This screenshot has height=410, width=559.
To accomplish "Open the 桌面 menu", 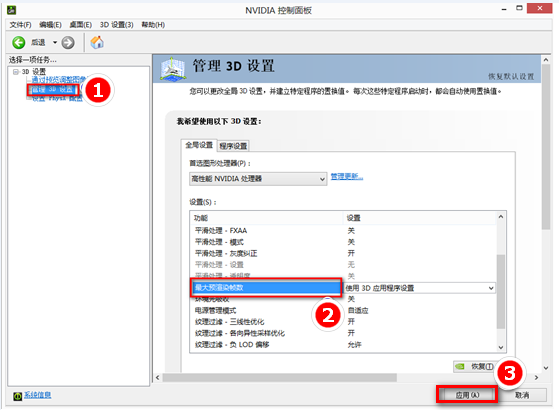I will (81, 25).
